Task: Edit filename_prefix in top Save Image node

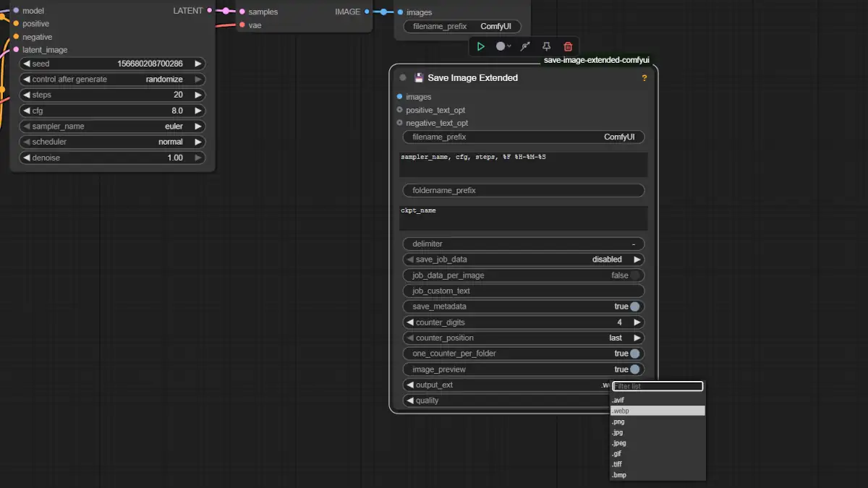Action: click(461, 27)
